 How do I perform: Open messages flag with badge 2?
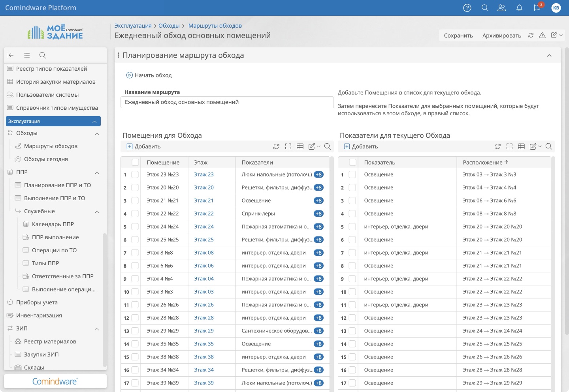click(537, 8)
